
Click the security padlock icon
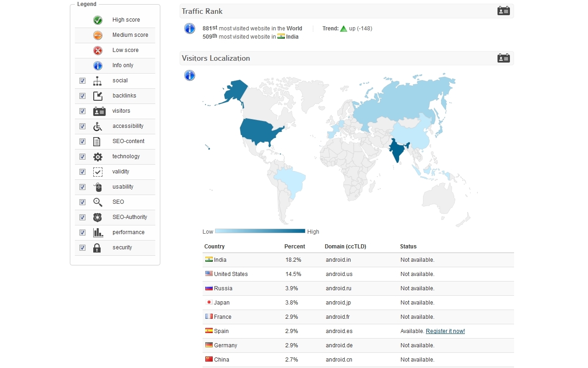tap(97, 247)
